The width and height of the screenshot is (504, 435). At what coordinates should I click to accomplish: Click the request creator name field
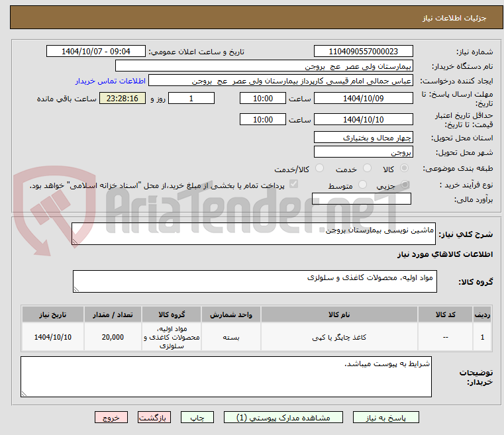(x=280, y=81)
